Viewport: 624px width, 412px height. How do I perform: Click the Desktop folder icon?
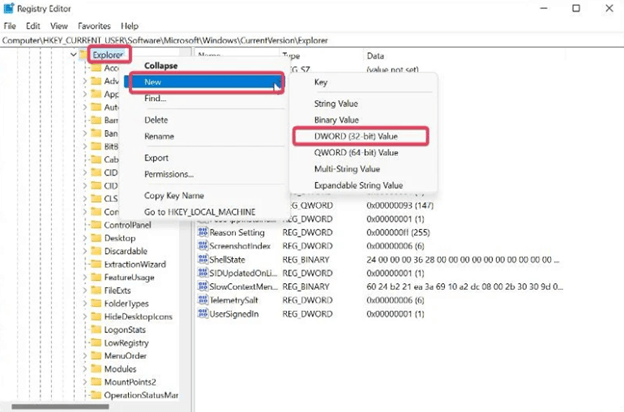[x=96, y=238]
